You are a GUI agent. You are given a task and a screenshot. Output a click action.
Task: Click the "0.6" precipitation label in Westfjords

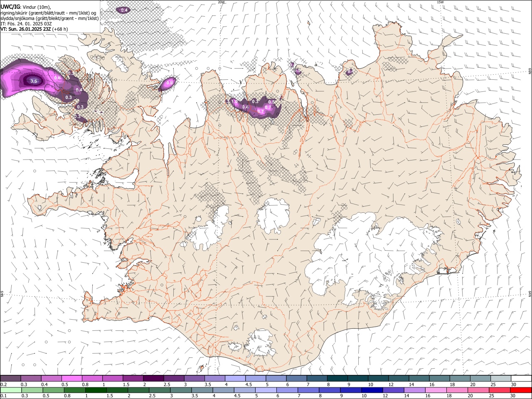pos(57,78)
